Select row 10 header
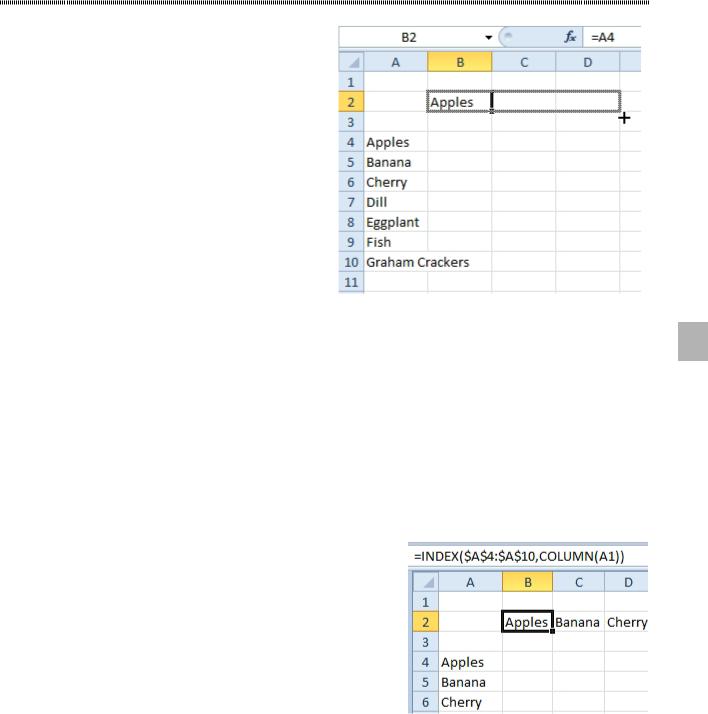The height and width of the screenshot is (714, 708). point(351,262)
